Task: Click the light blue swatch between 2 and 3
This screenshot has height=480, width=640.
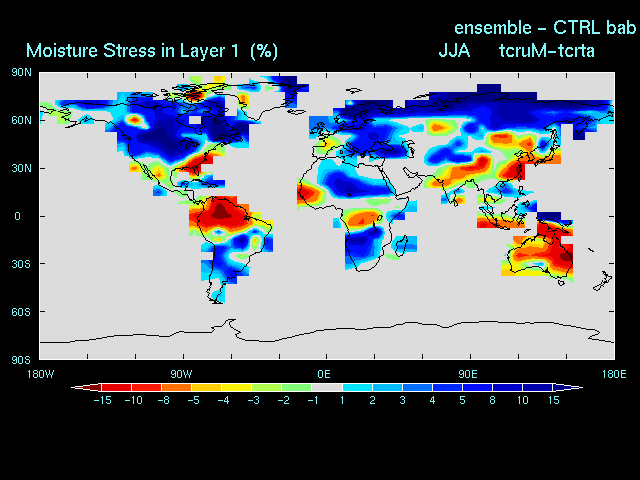Action: 387,387
